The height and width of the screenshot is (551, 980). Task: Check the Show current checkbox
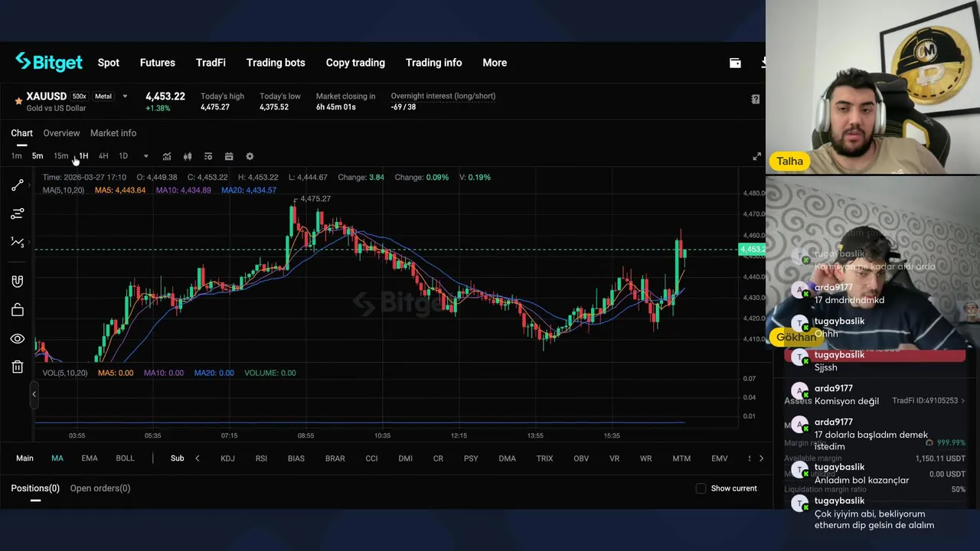[701, 488]
